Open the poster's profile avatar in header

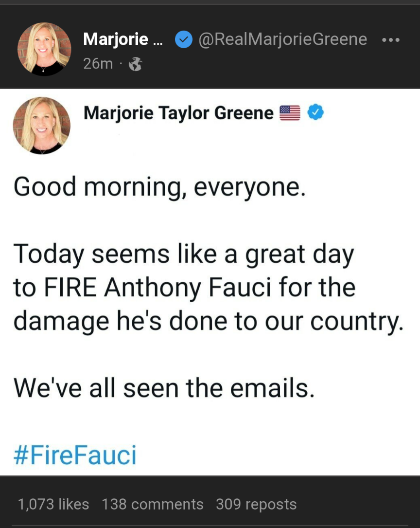point(44,49)
